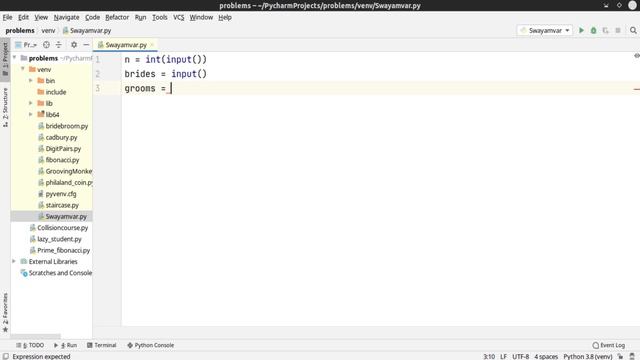Click the Stop square icon
The height and width of the screenshot is (360, 640).
click(x=618, y=31)
